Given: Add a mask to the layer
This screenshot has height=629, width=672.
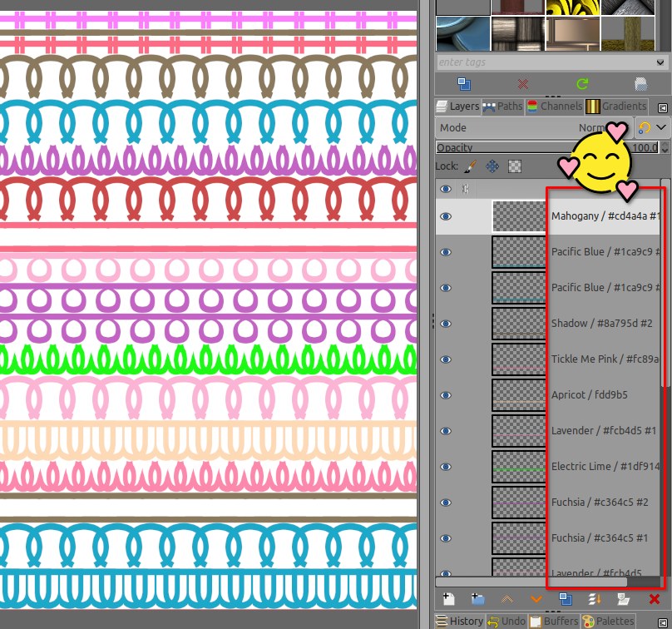Looking at the screenshot, I should pos(624,599).
